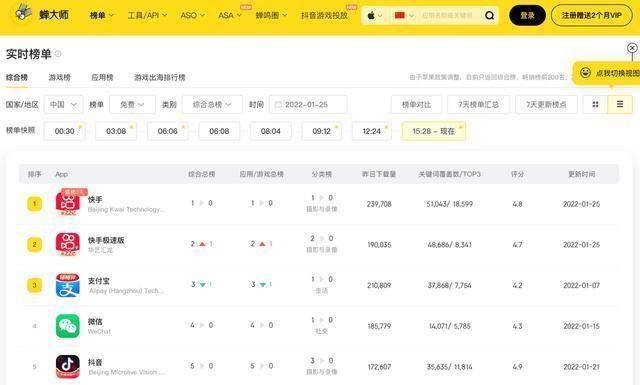The width and height of the screenshot is (640, 385).
Task: Open the 国家/地区 中国 dropdown
Action: [x=63, y=105]
